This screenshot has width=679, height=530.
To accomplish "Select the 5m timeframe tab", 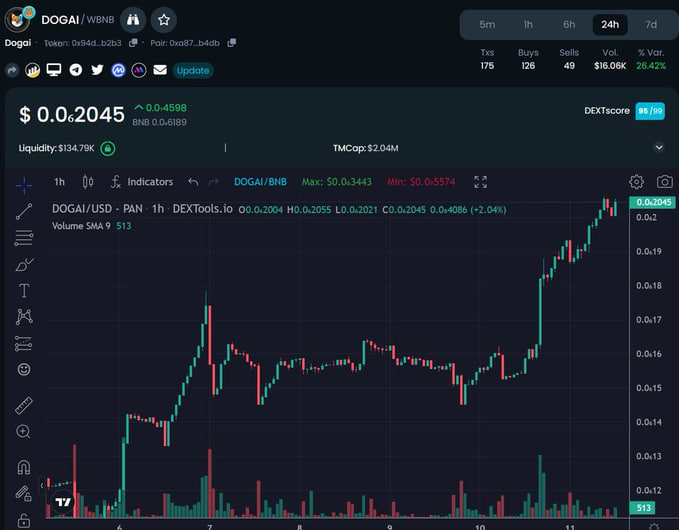I will coord(487,25).
